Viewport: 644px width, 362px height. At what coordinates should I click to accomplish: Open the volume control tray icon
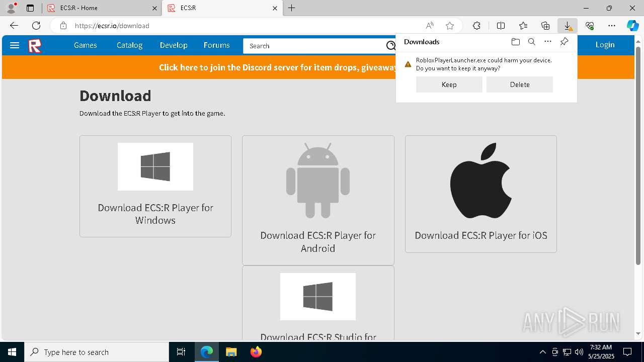pos(579,352)
